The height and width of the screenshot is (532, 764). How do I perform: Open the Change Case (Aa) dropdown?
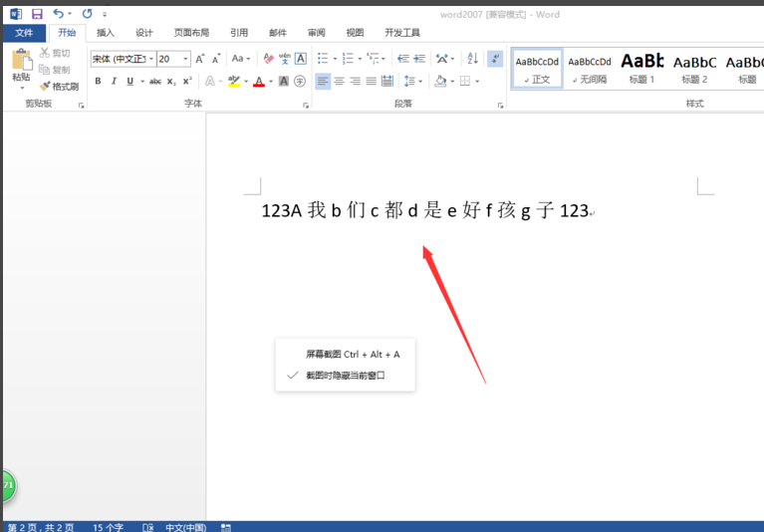[241, 59]
